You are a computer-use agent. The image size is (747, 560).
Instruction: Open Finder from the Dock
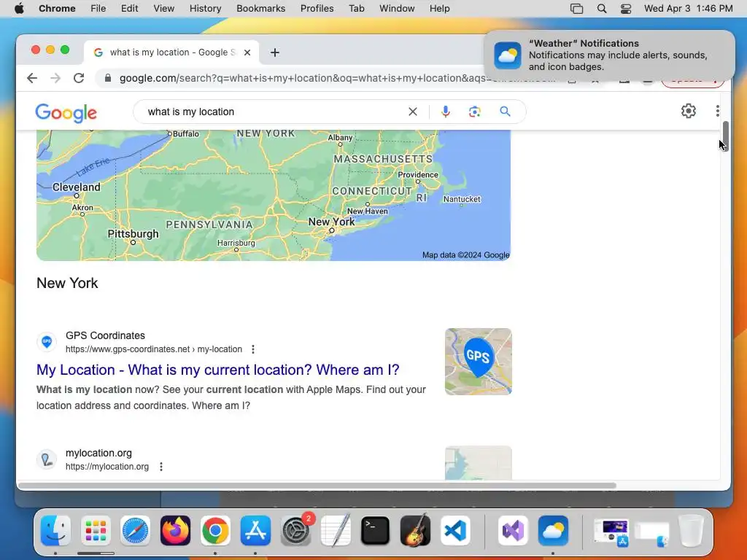[x=55, y=531]
